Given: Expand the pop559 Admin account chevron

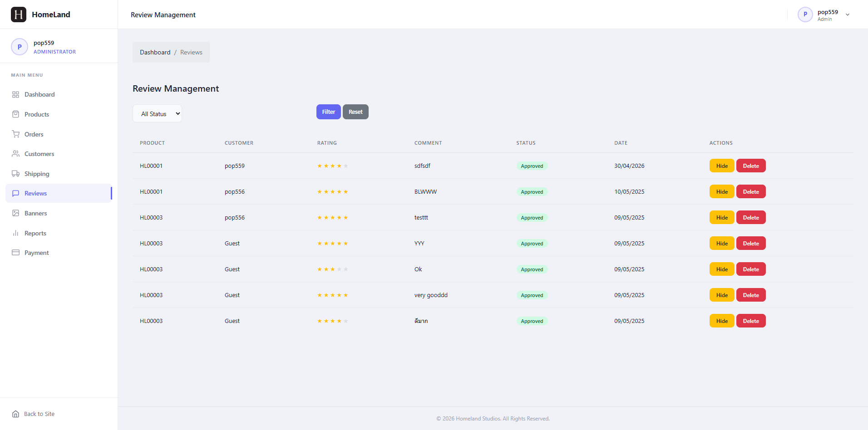Looking at the screenshot, I should pos(848,15).
